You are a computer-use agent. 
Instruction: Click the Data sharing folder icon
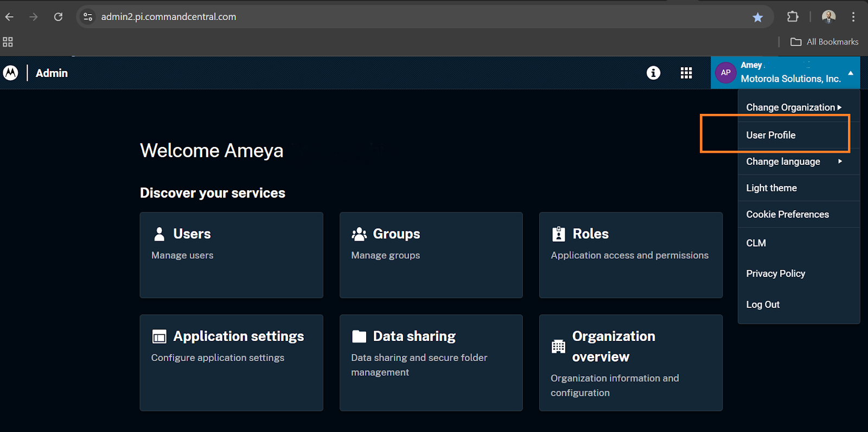click(359, 337)
